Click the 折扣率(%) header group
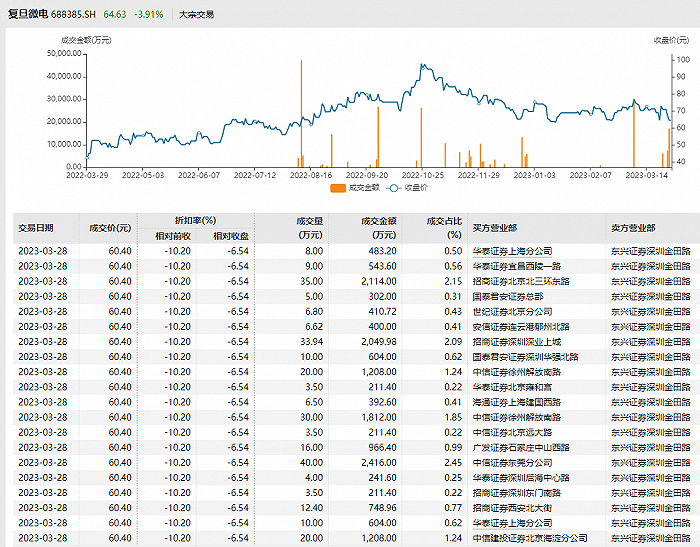The height and width of the screenshot is (547, 700). point(196,220)
